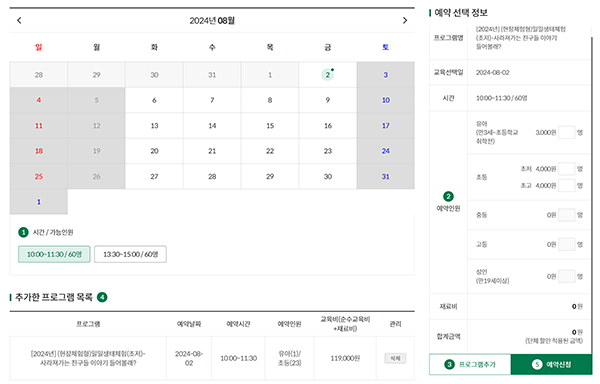Click the 프로그램추가 button
This screenshot has height=384, width=600.
470,364
